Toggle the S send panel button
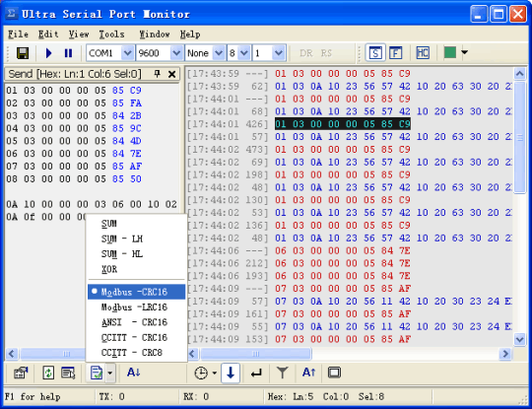Viewport: 532px width, 409px height. click(375, 53)
